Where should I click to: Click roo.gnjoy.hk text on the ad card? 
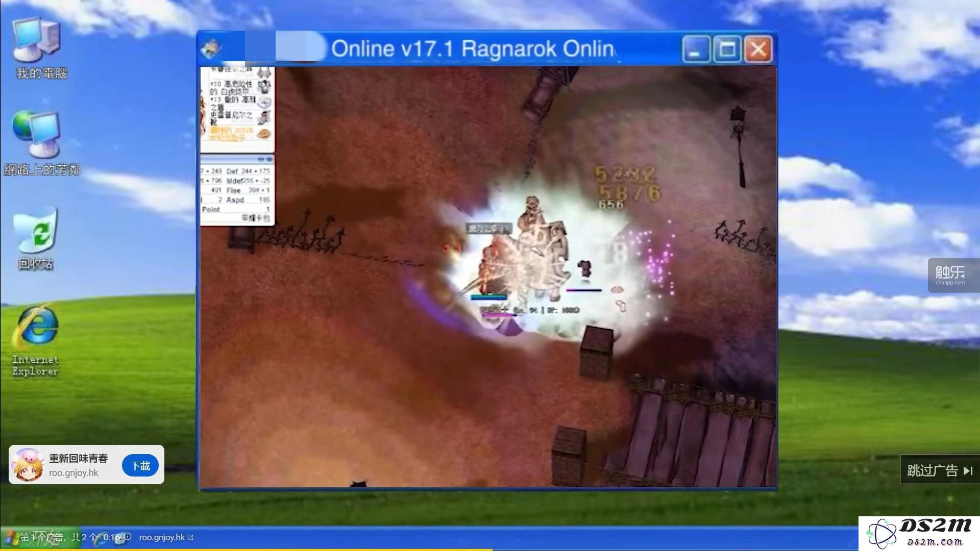pos(73,473)
